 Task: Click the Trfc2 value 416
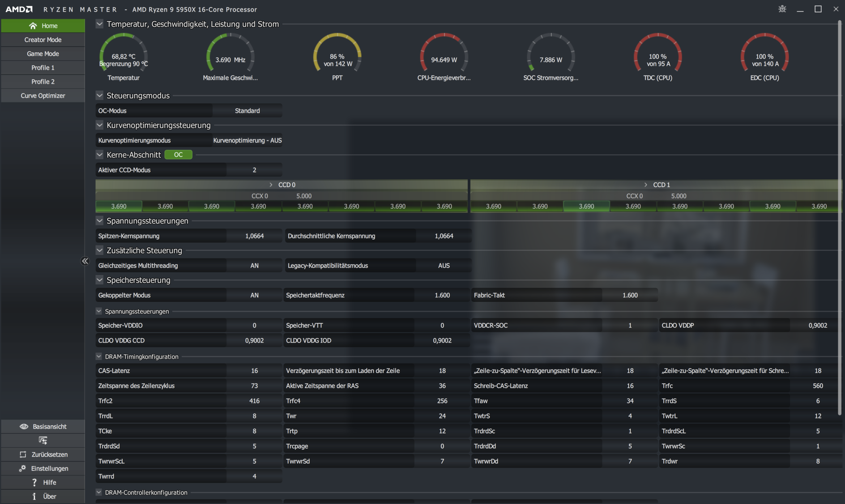pos(254,401)
